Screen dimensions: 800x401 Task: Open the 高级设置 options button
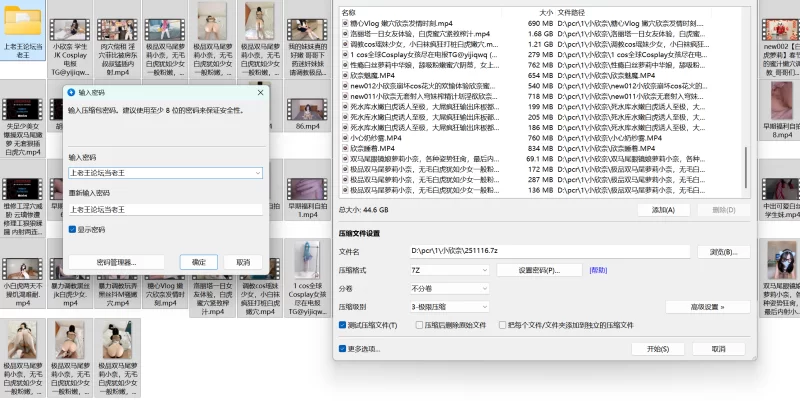pos(707,307)
